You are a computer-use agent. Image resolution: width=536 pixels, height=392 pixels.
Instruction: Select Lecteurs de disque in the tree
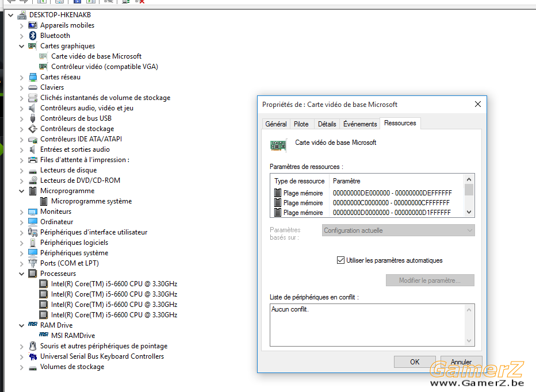68,170
